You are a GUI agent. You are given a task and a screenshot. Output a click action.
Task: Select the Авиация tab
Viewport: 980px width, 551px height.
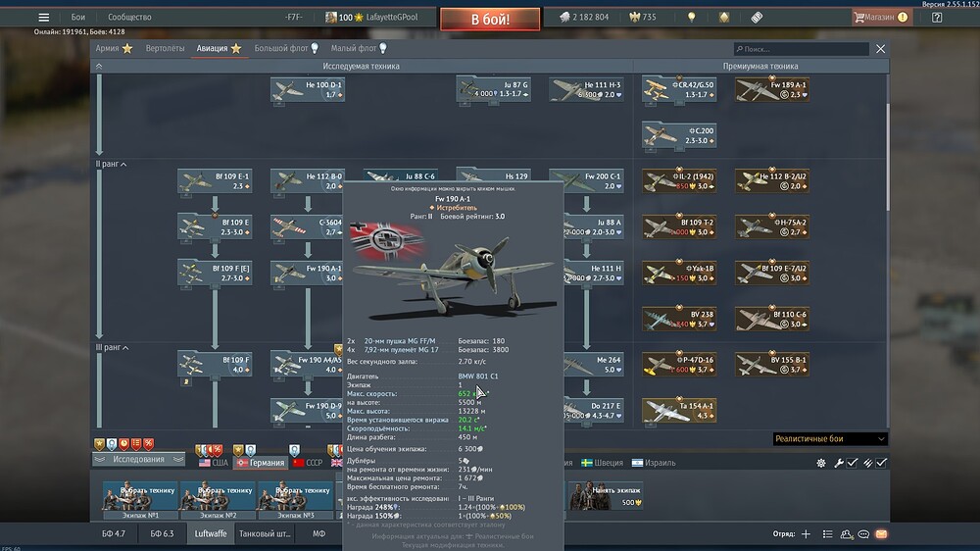(x=219, y=48)
